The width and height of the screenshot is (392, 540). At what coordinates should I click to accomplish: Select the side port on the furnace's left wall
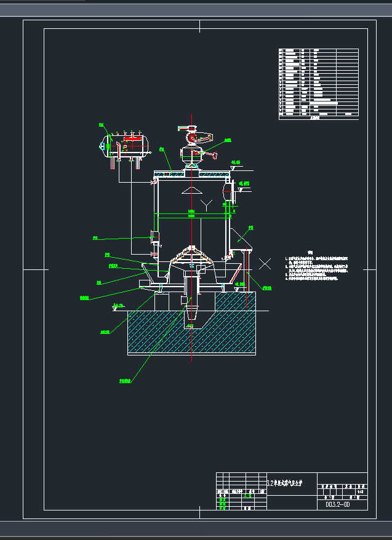tap(154, 237)
